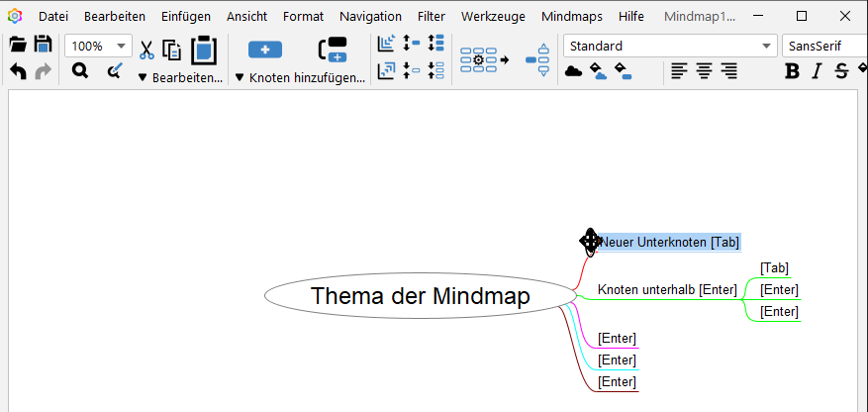868x412 pixels.
Task: Align text to the right
Action: coord(729,71)
